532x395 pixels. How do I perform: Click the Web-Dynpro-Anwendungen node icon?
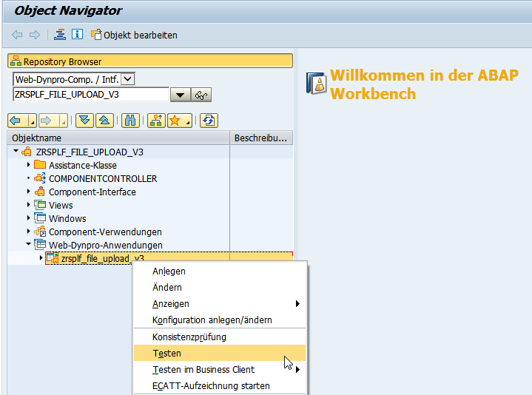(x=40, y=244)
